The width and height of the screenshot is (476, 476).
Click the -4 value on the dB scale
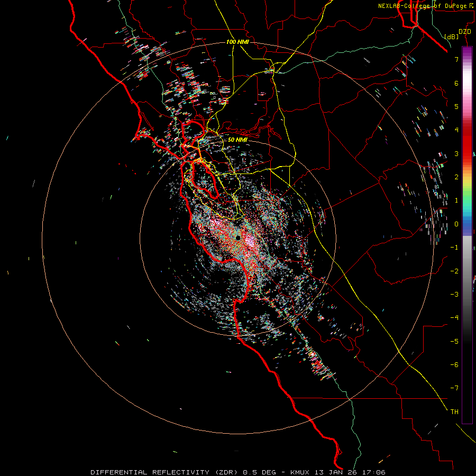tap(454, 317)
